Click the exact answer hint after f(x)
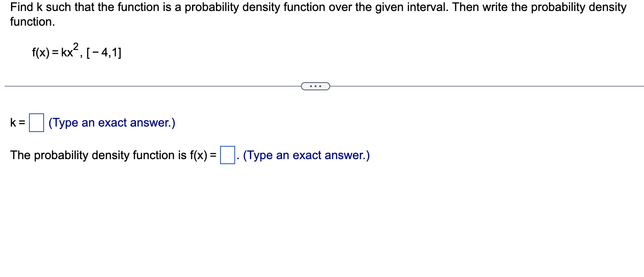The image size is (644, 277). [306, 155]
